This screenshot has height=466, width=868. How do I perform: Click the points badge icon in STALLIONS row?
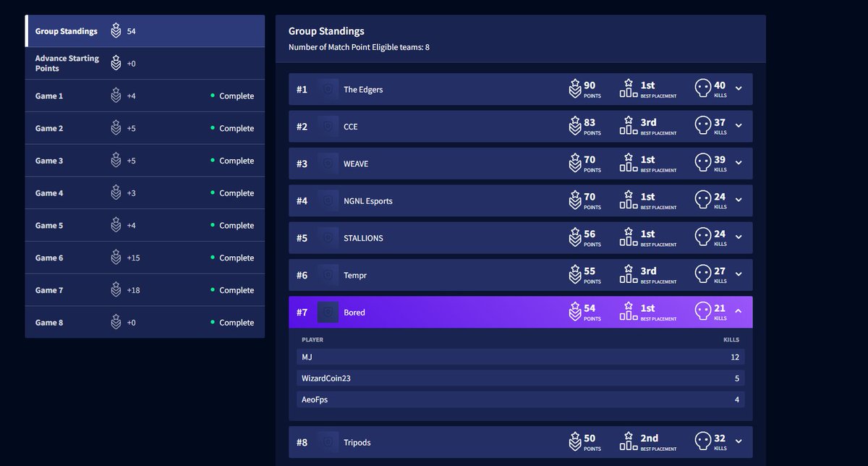(x=575, y=237)
